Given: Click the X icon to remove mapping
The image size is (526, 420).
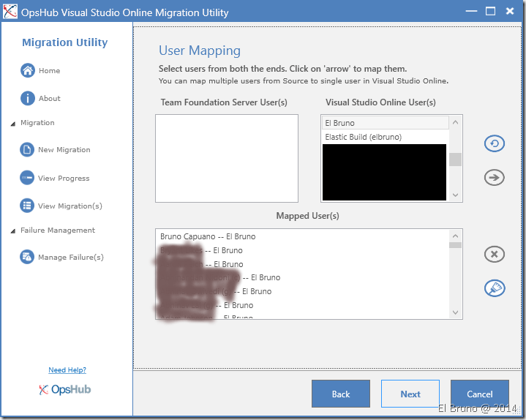Looking at the screenshot, I should (495, 254).
